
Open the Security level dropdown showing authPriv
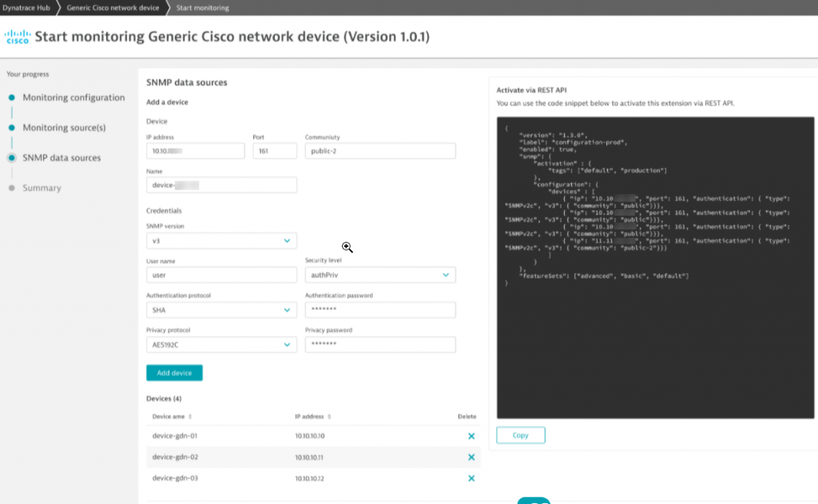click(x=380, y=275)
